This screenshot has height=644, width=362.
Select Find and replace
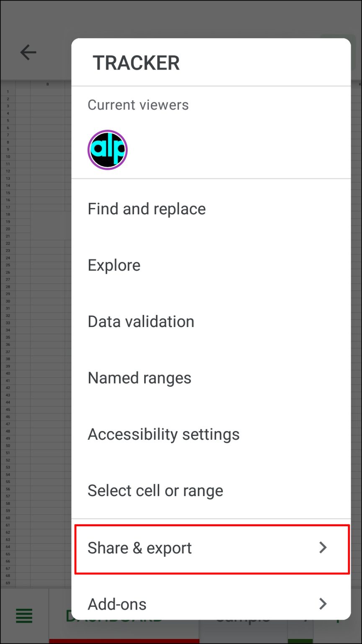point(146,208)
